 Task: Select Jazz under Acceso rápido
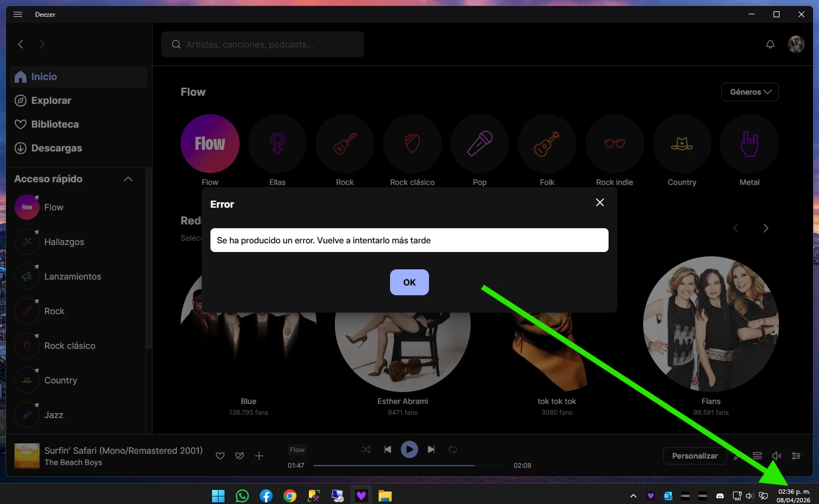pos(76,415)
